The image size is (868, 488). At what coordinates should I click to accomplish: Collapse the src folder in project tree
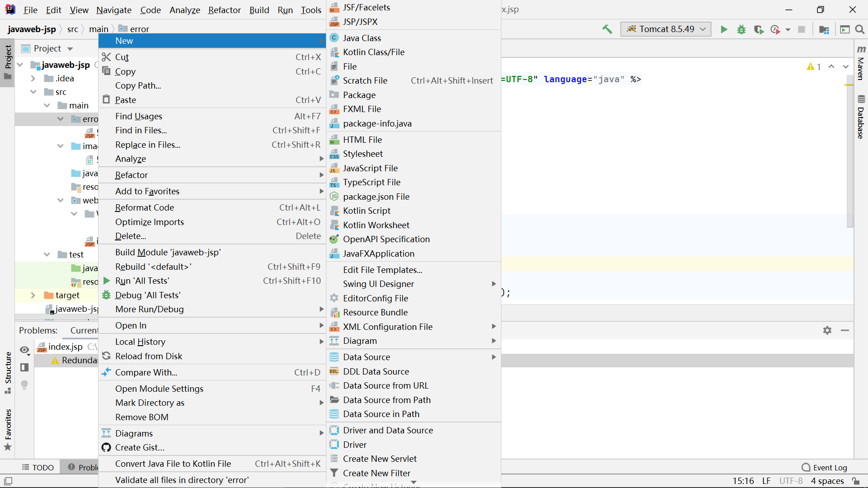33,92
